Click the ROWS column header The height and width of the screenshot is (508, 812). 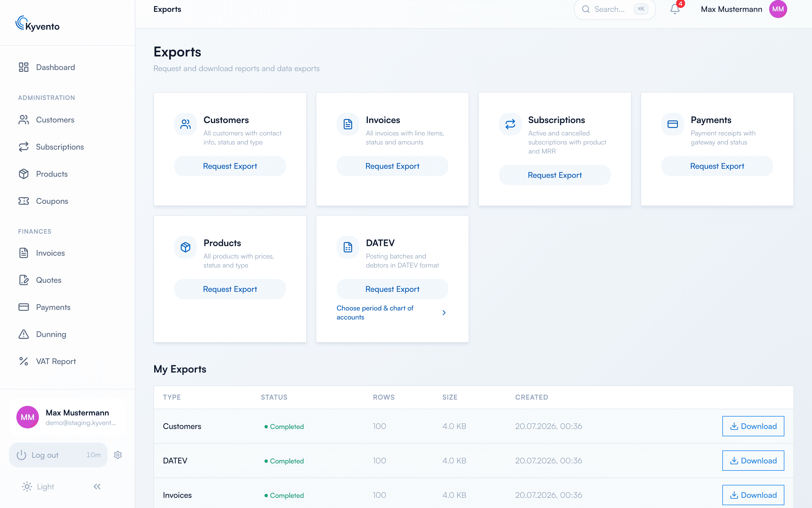tap(383, 397)
